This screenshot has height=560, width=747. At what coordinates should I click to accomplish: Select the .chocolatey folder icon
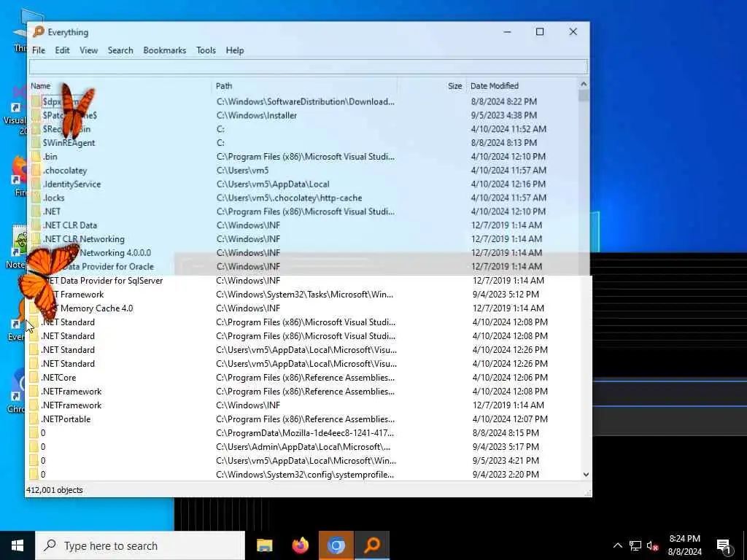[36, 171]
